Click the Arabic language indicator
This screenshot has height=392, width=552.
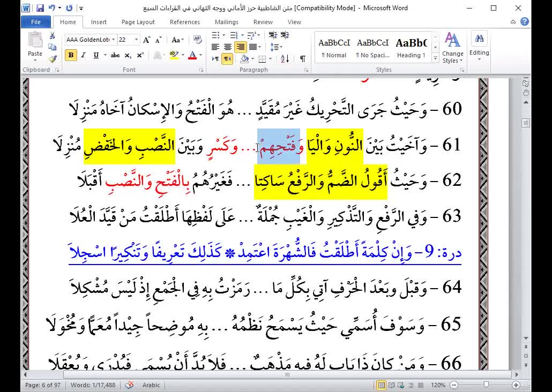coord(151,385)
